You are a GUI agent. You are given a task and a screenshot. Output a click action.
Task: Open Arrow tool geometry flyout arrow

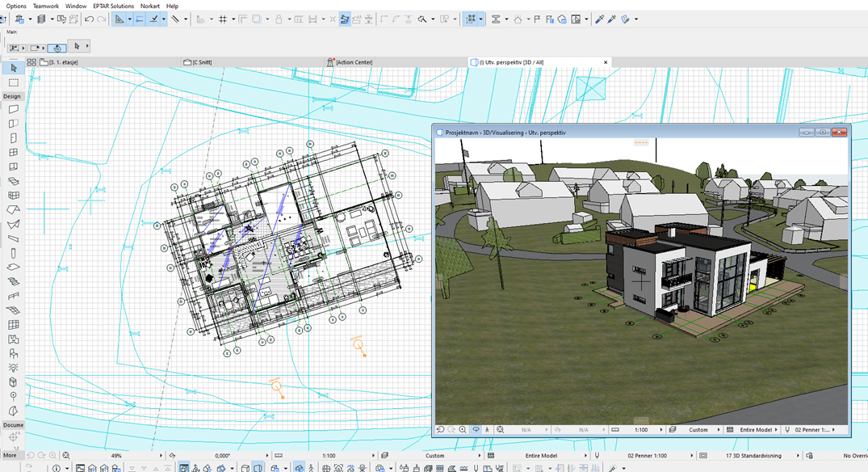(87, 47)
